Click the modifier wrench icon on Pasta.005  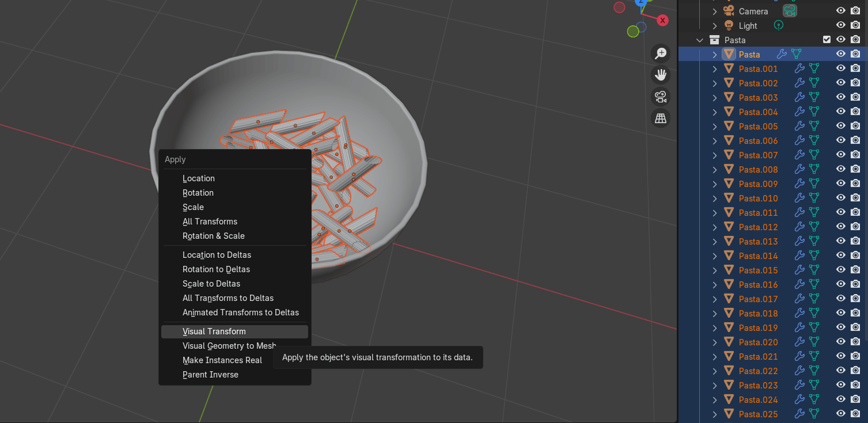pyautogui.click(x=799, y=127)
